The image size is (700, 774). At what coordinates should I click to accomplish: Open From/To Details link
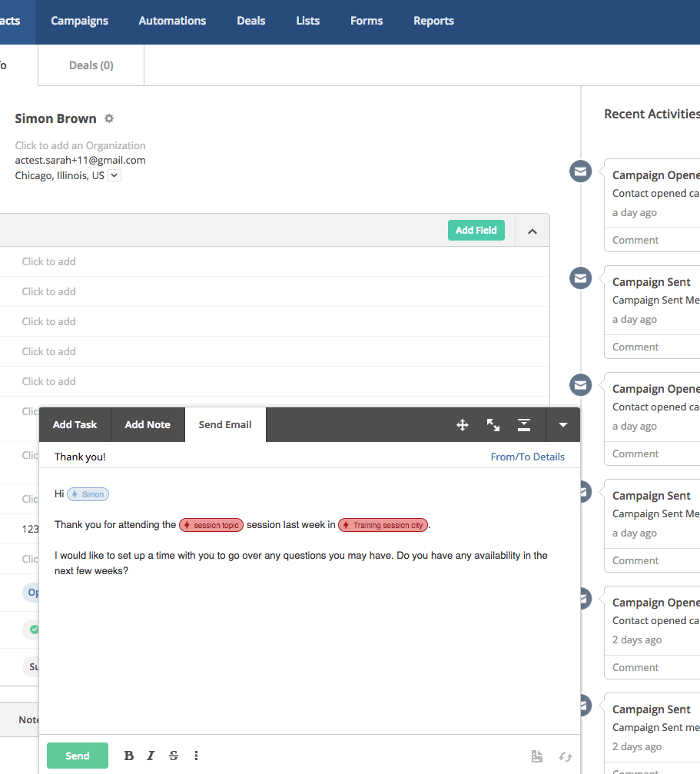point(527,457)
